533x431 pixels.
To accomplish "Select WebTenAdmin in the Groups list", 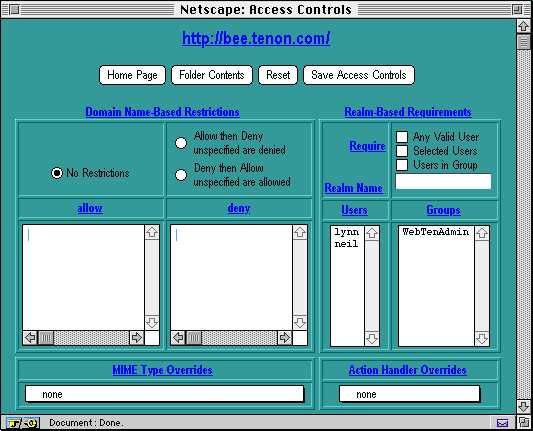I will (x=435, y=232).
